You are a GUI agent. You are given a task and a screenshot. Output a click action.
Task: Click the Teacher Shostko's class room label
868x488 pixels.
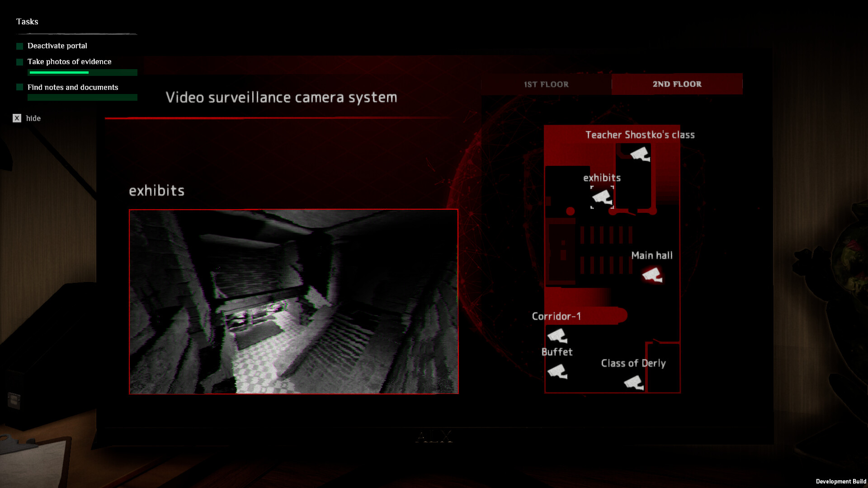coord(640,135)
